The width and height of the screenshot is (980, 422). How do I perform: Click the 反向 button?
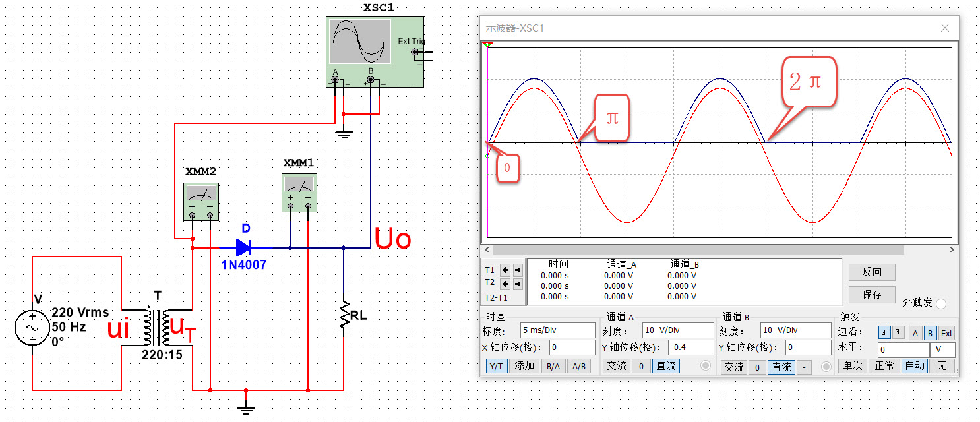pyautogui.click(x=872, y=272)
